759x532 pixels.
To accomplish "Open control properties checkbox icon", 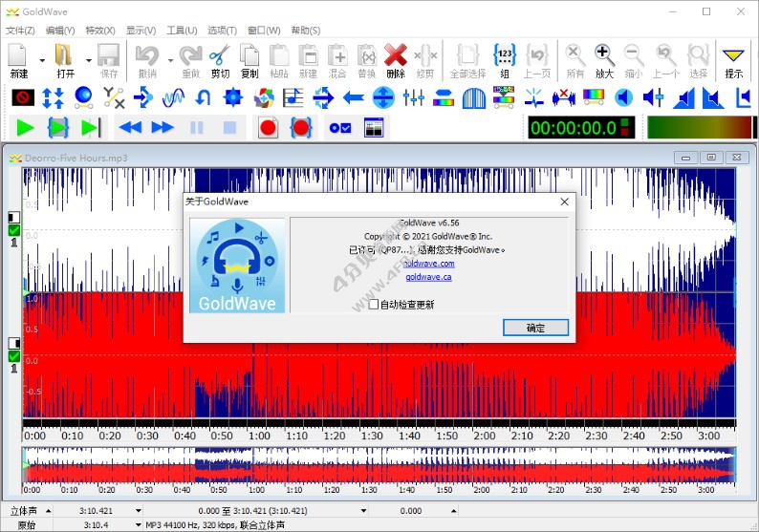I will 339,128.
